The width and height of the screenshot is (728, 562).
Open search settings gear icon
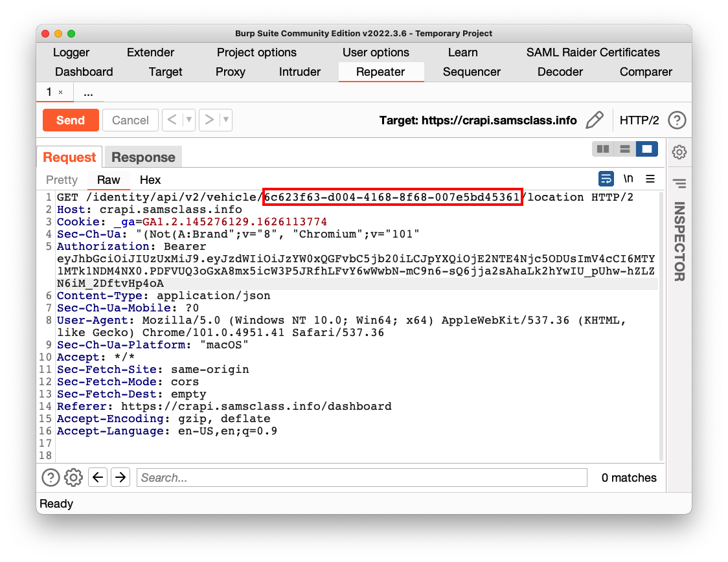(73, 478)
